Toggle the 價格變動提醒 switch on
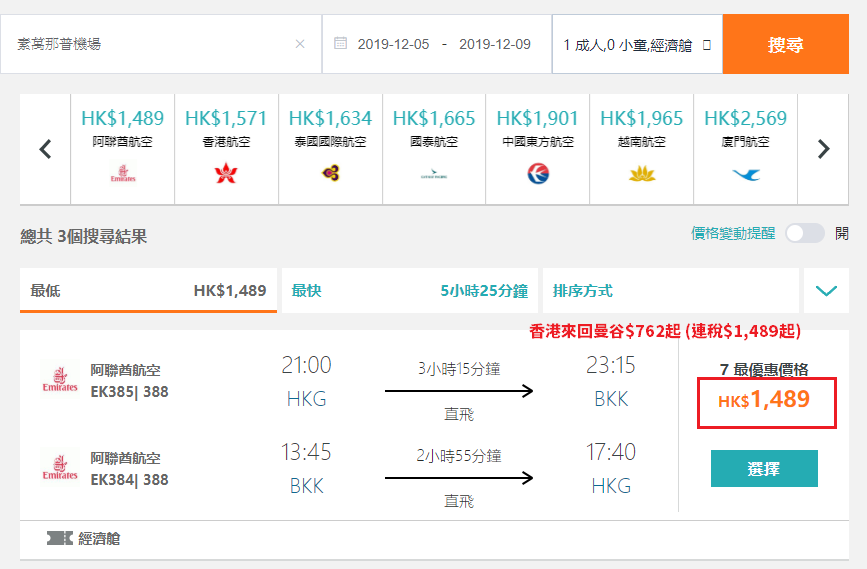The image size is (867, 569). tap(805, 233)
